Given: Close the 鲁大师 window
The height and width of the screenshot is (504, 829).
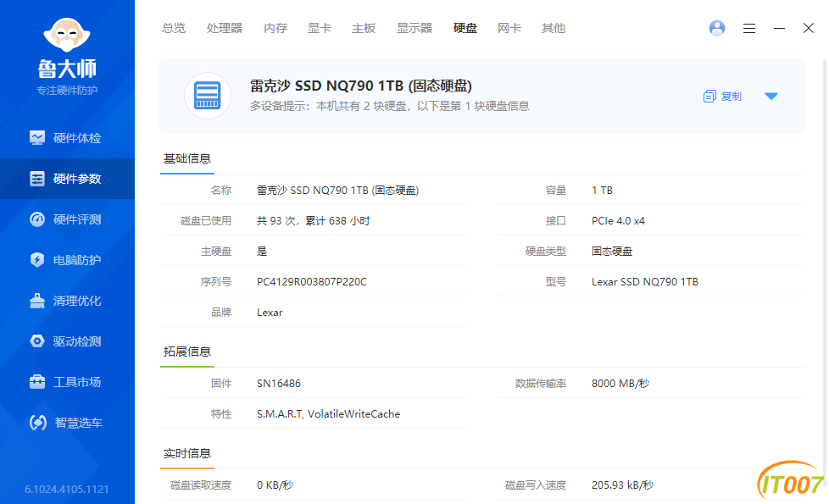Looking at the screenshot, I should pos(809,28).
